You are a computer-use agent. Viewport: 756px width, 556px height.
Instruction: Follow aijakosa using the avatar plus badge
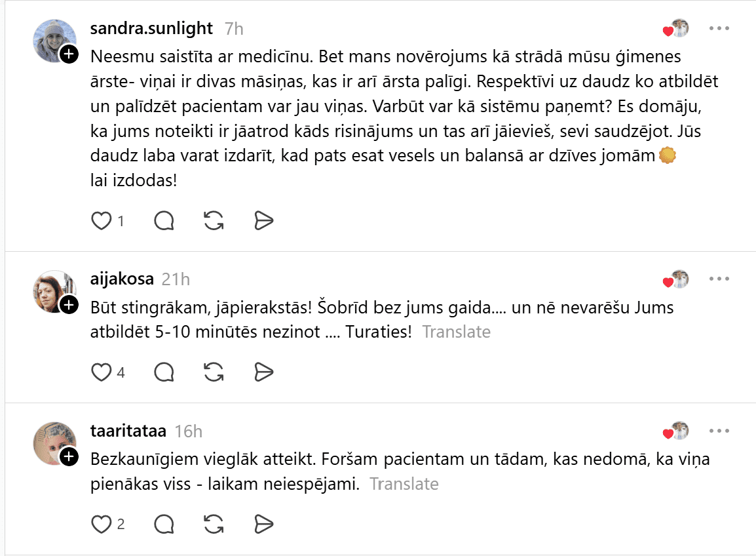tap(69, 305)
